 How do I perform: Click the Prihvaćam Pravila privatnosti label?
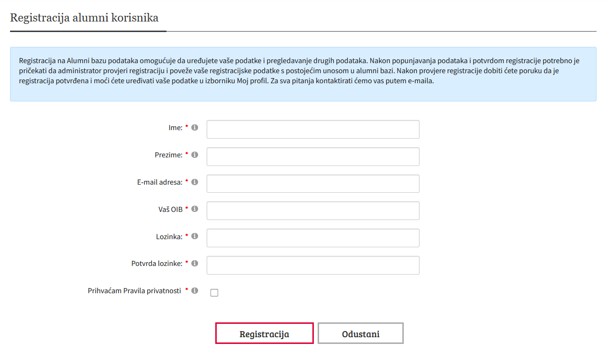pyautogui.click(x=134, y=291)
